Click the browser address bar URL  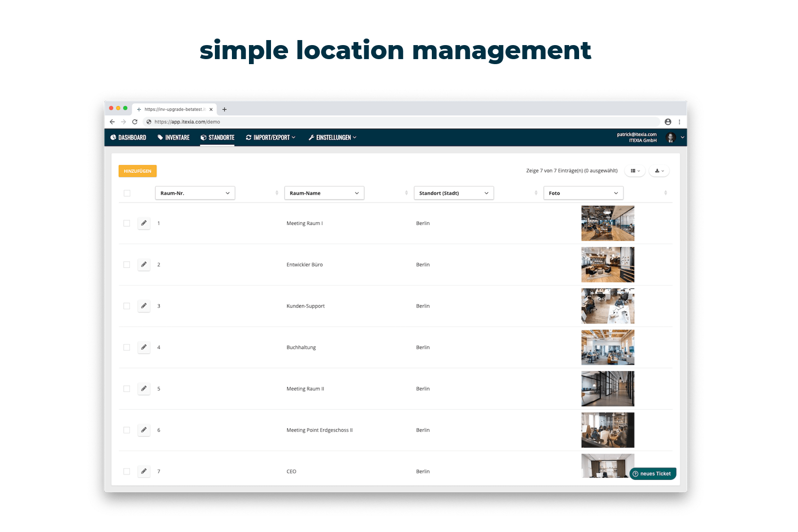pyautogui.click(x=187, y=122)
